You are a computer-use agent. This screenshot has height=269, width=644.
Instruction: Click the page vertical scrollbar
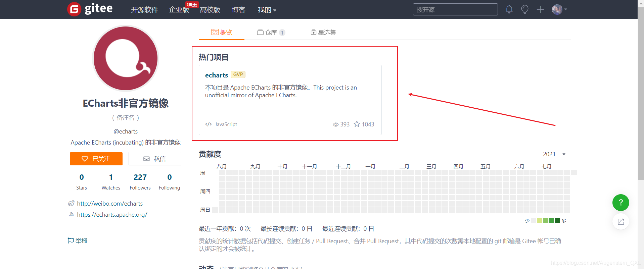pos(641,94)
